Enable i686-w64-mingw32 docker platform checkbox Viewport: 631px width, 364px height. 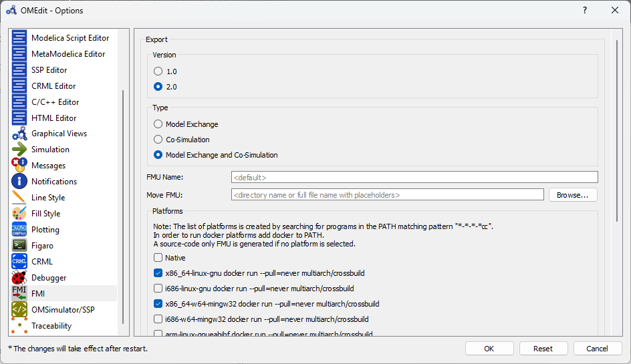pyautogui.click(x=158, y=319)
